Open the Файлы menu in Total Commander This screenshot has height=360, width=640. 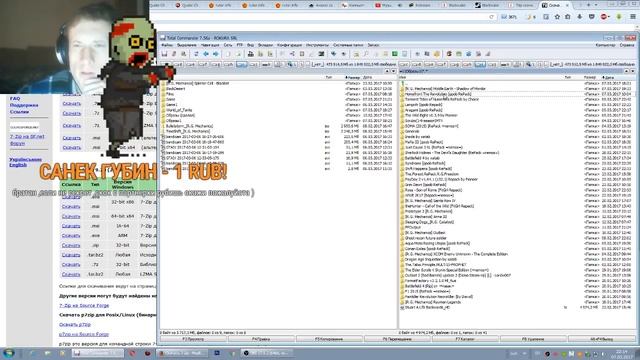point(167,45)
